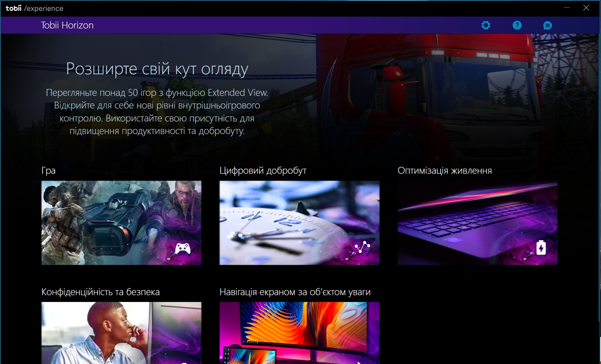601x364 pixels.
Task: Open the Цифровий добробут clock thumbnail
Action: tap(299, 223)
